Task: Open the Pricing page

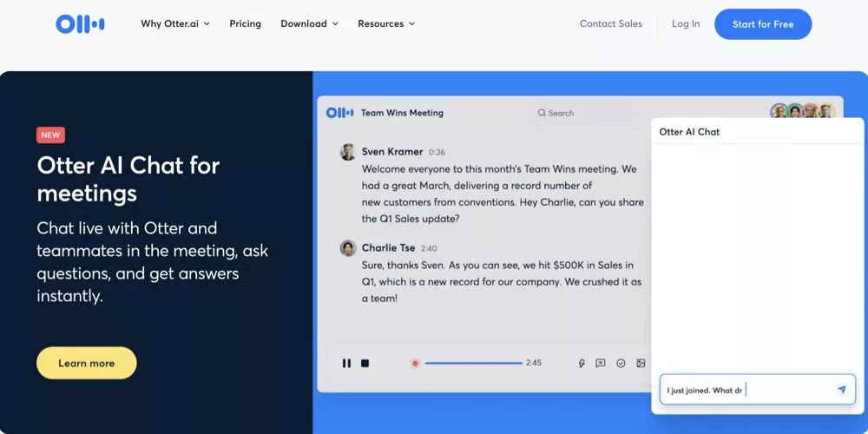Action: point(246,23)
